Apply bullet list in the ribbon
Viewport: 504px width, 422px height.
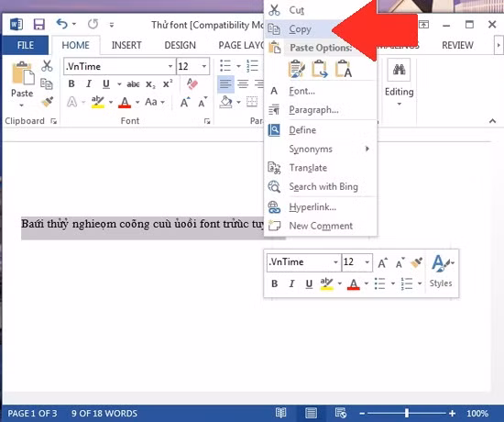[225, 66]
